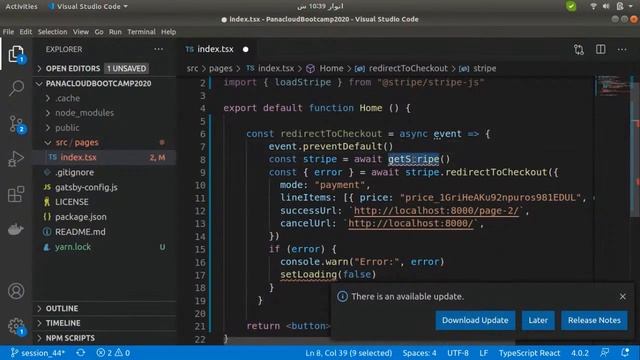Viewport: 640px width, 360px height.
Task: Open the Help menu
Action: coord(168,32)
